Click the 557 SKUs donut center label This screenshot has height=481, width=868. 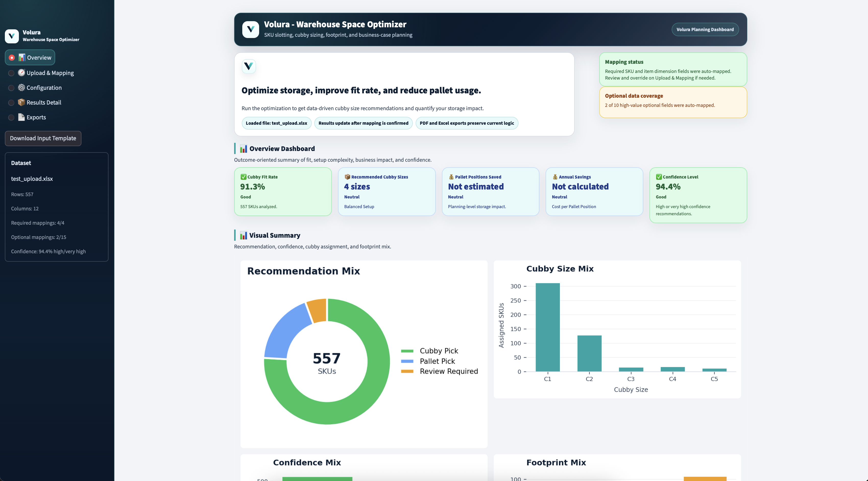click(327, 363)
